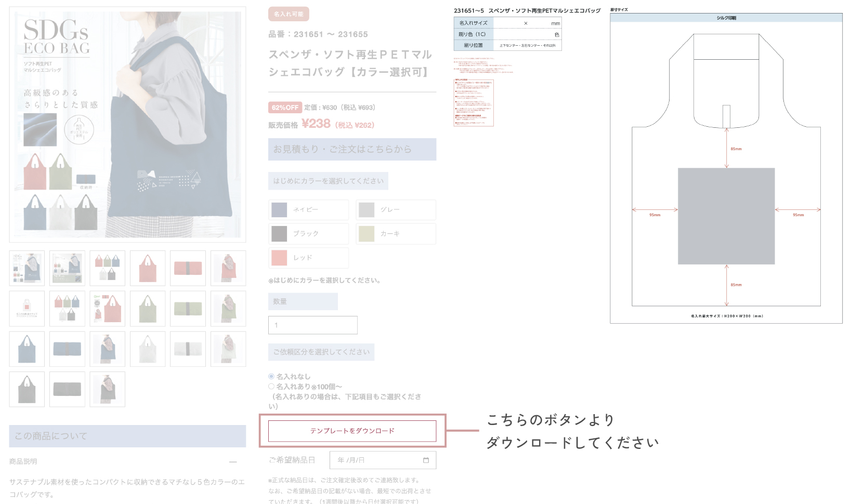Viewport: 851px width, 504px height.
Task: Click the quantity input field under 数量
Action: tap(312, 325)
